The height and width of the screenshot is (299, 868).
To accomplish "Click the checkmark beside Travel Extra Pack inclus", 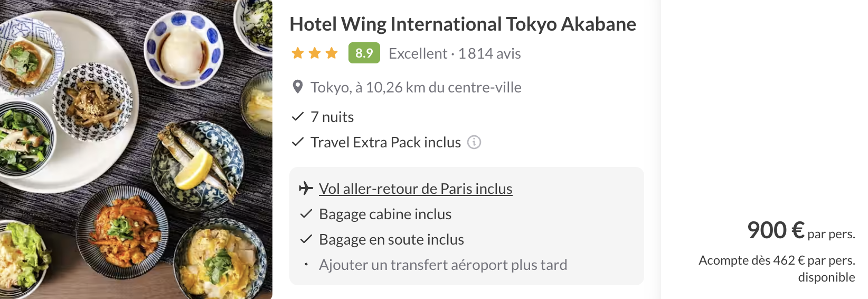I will 298,142.
